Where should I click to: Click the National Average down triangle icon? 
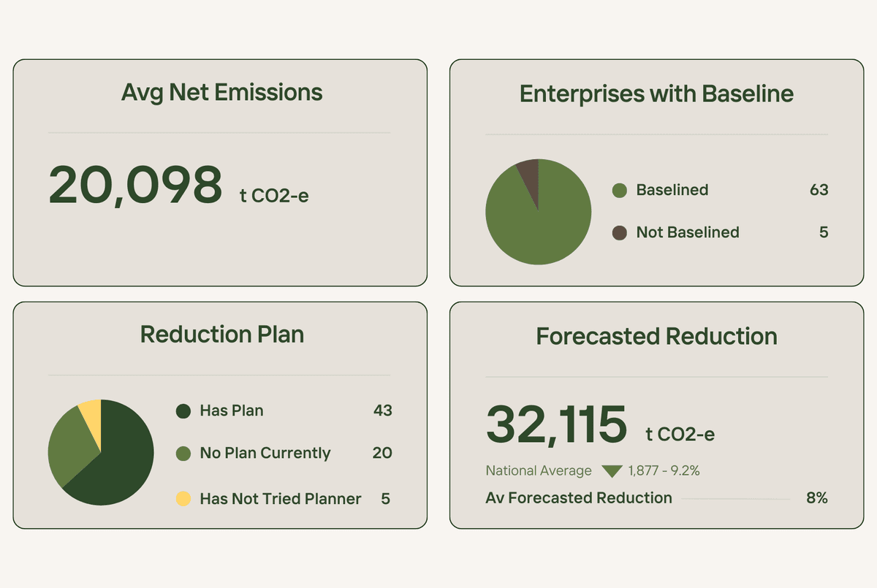point(612,471)
